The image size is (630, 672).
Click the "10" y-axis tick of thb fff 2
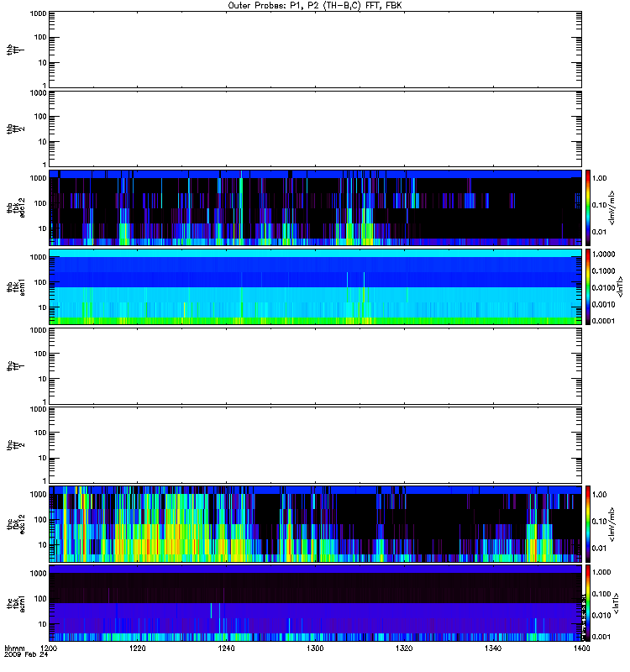click(43, 142)
